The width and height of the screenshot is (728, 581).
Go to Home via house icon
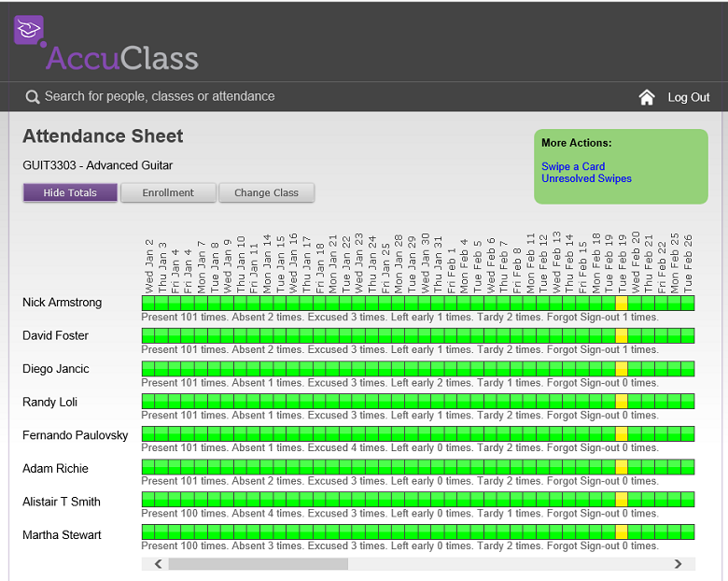click(647, 97)
